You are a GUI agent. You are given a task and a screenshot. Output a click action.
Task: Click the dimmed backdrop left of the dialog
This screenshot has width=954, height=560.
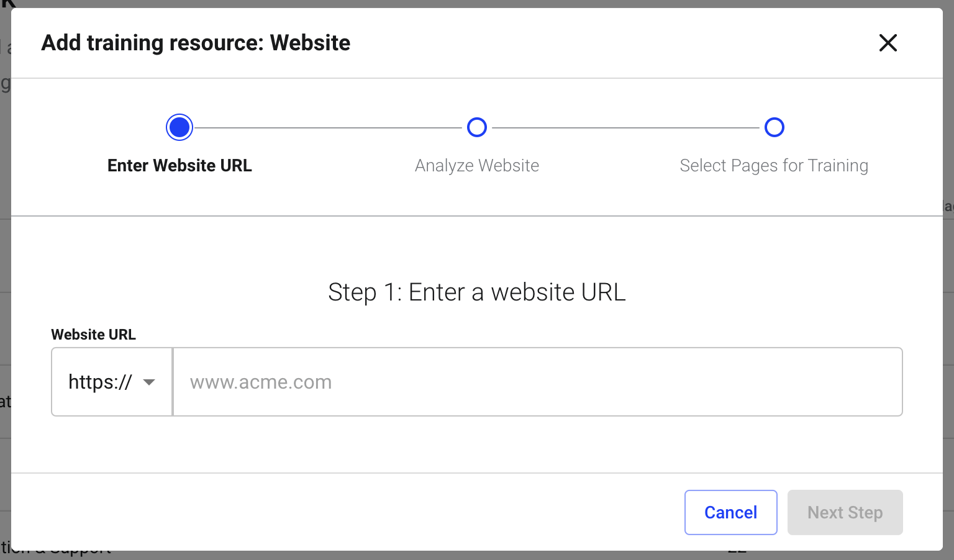[5, 279]
